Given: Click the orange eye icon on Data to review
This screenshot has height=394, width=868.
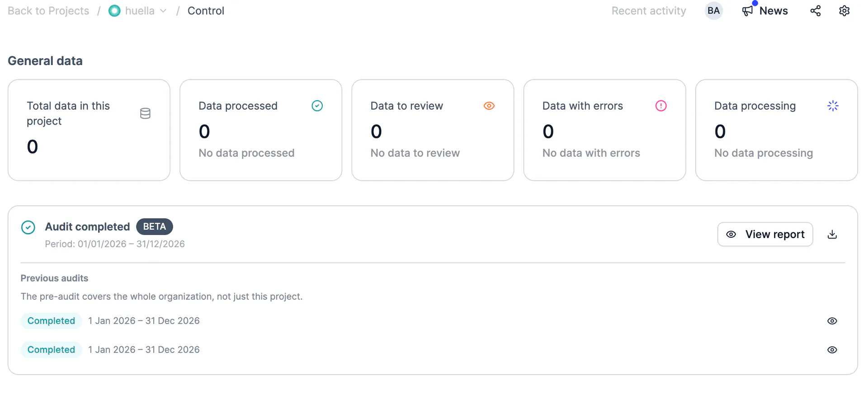Looking at the screenshot, I should (x=489, y=106).
